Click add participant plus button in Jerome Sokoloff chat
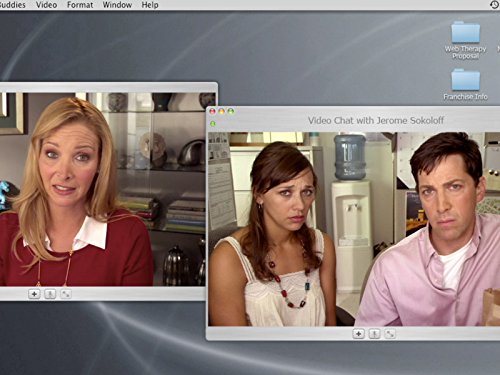 click(358, 334)
